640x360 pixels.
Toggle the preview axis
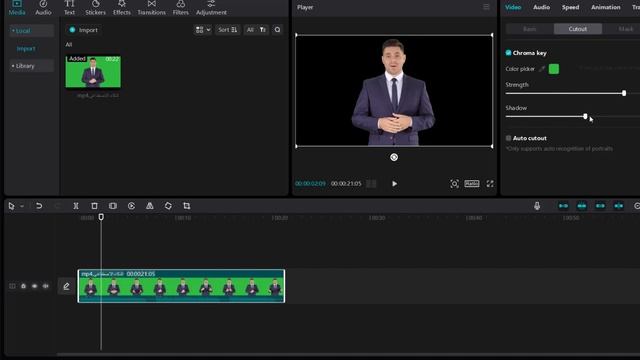point(619,206)
